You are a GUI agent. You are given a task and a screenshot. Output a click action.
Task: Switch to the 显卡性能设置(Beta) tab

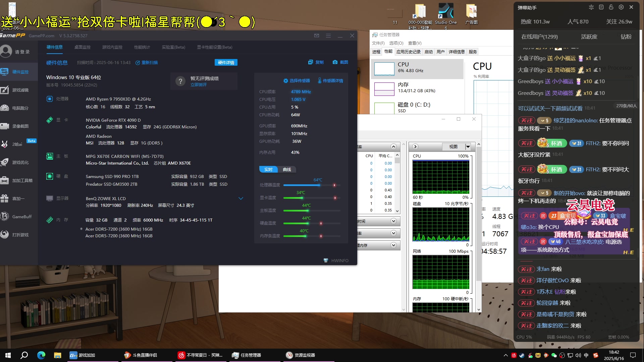pyautogui.click(x=215, y=47)
